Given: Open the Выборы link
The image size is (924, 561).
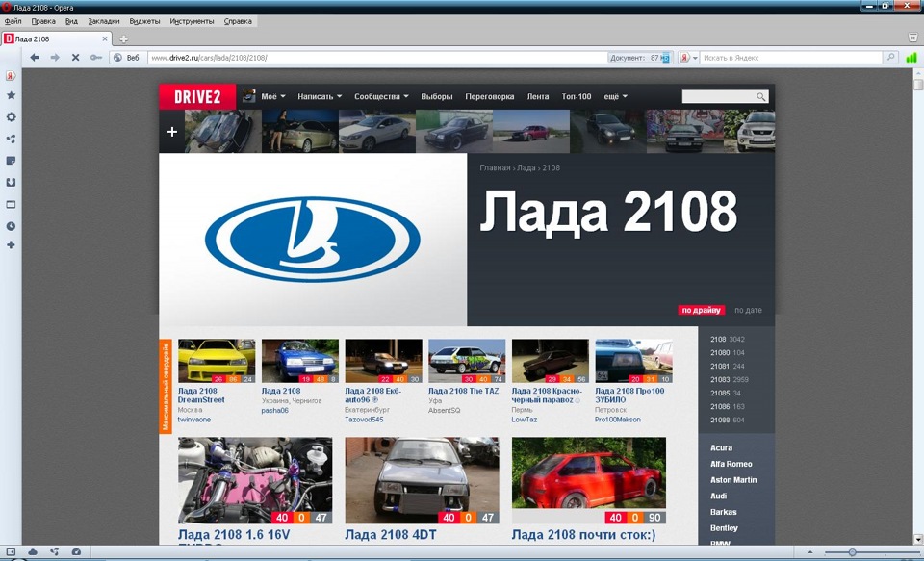Looking at the screenshot, I should point(437,96).
